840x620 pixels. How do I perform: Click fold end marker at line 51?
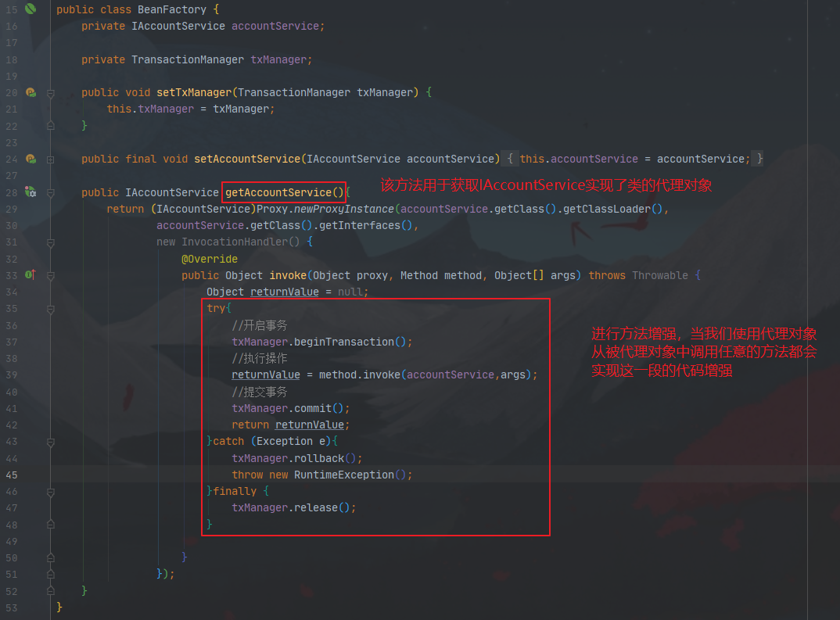pyautogui.click(x=50, y=575)
